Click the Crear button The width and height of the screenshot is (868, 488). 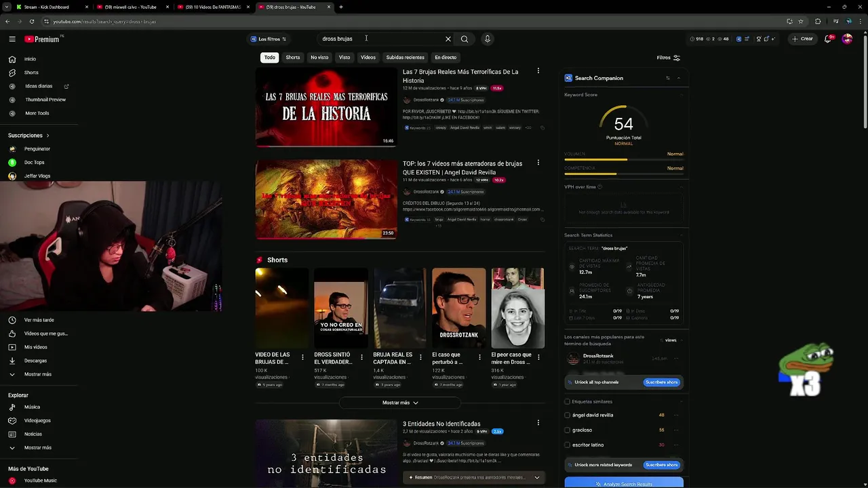(x=802, y=39)
